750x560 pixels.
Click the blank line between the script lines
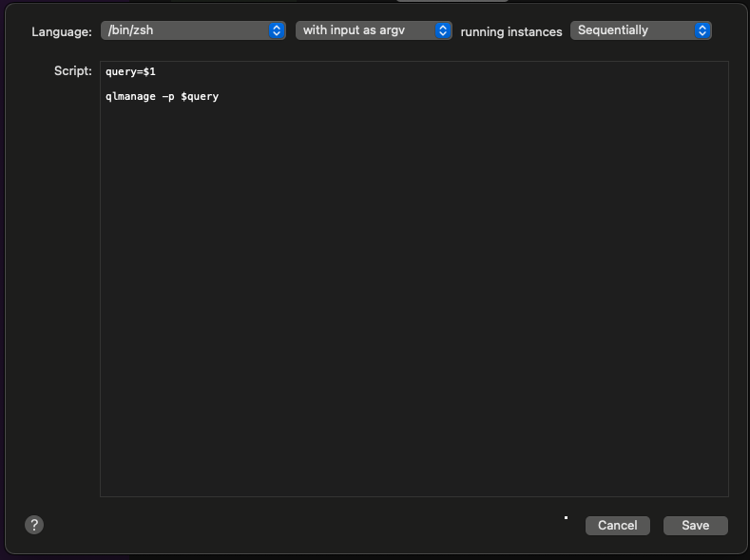tap(285, 84)
